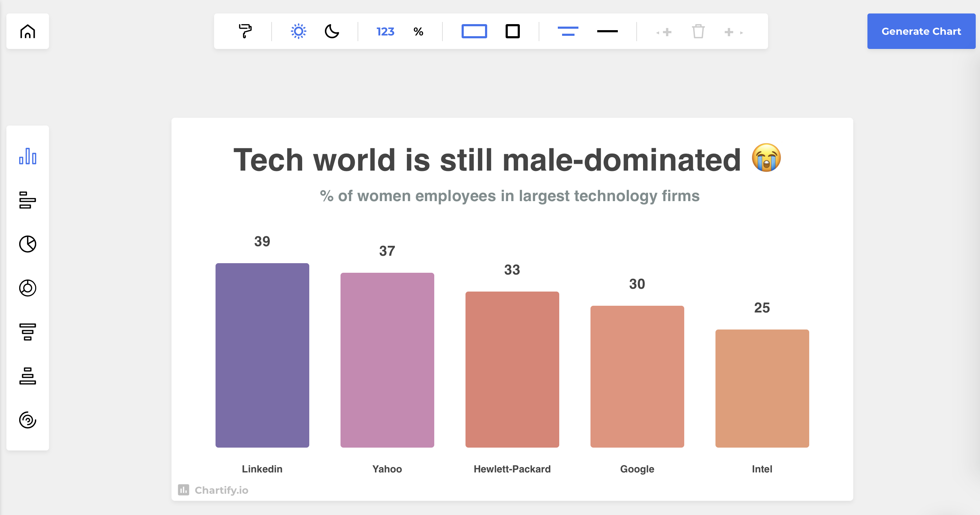Switch to light mode sun icon
The image size is (980, 515).
(298, 31)
